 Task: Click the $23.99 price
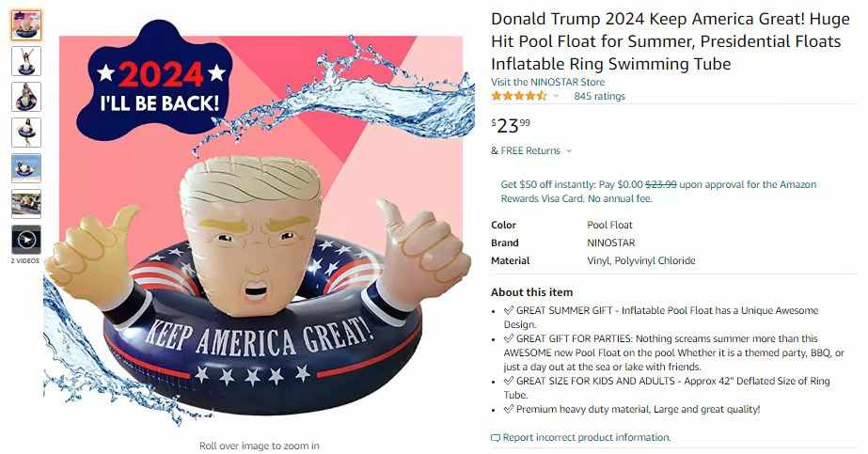(x=511, y=126)
